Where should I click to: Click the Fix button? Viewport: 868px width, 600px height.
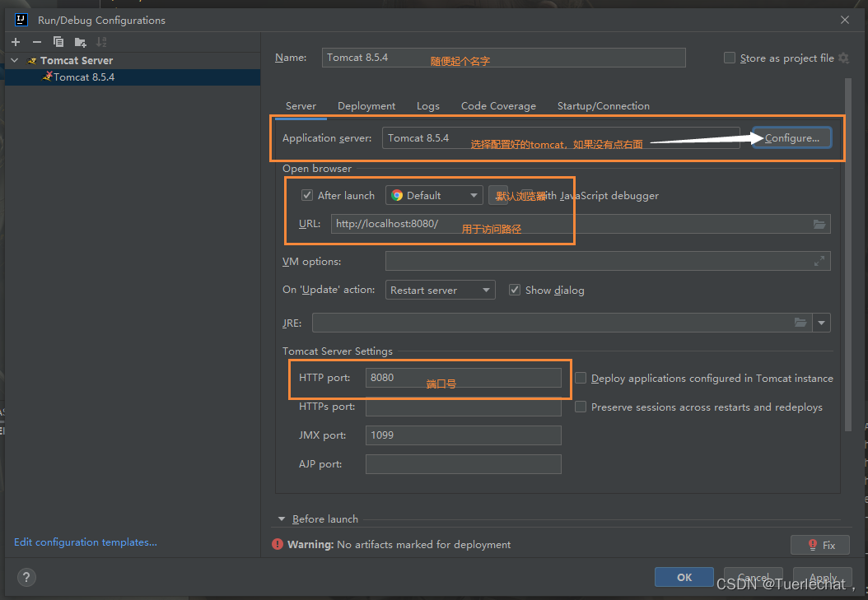(820, 545)
